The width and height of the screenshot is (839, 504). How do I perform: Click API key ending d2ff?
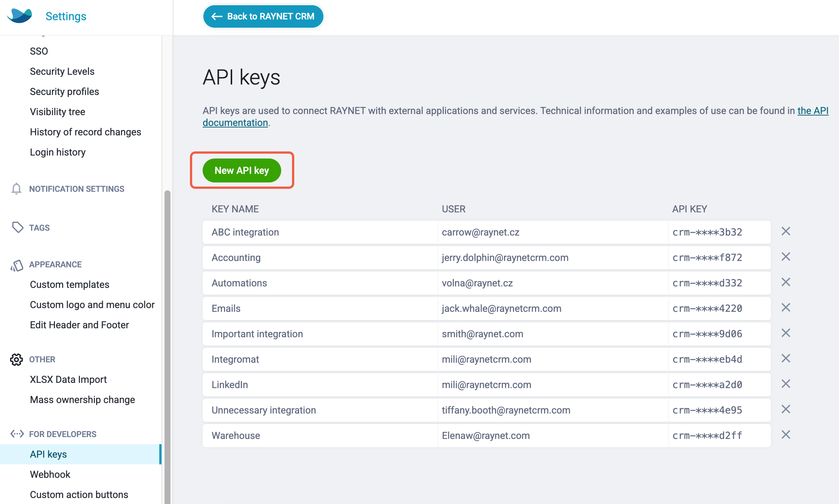pyautogui.click(x=707, y=436)
